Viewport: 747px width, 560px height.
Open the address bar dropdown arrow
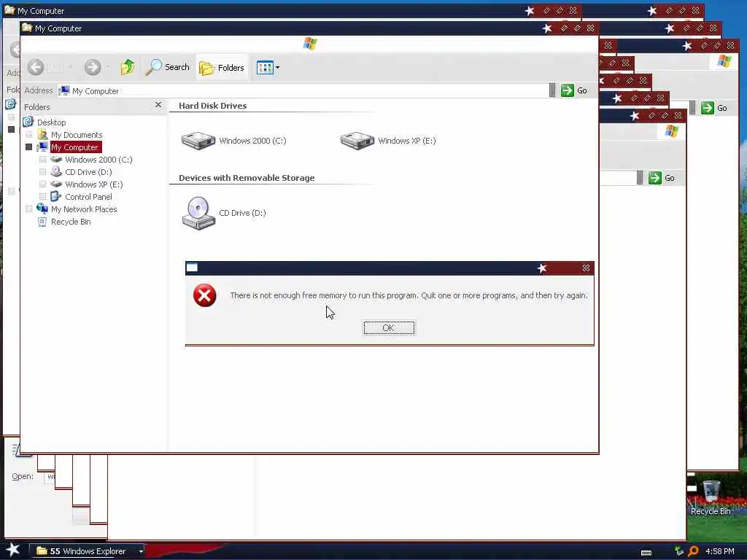click(552, 90)
